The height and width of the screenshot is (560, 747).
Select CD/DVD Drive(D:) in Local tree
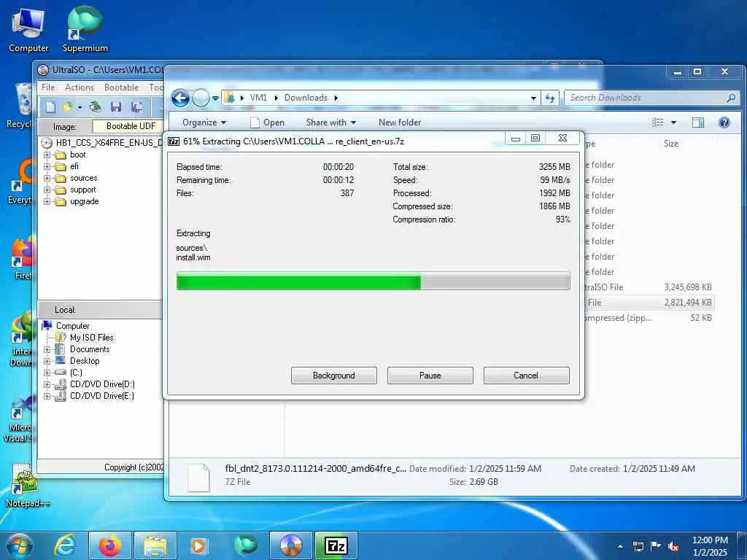[x=102, y=384]
